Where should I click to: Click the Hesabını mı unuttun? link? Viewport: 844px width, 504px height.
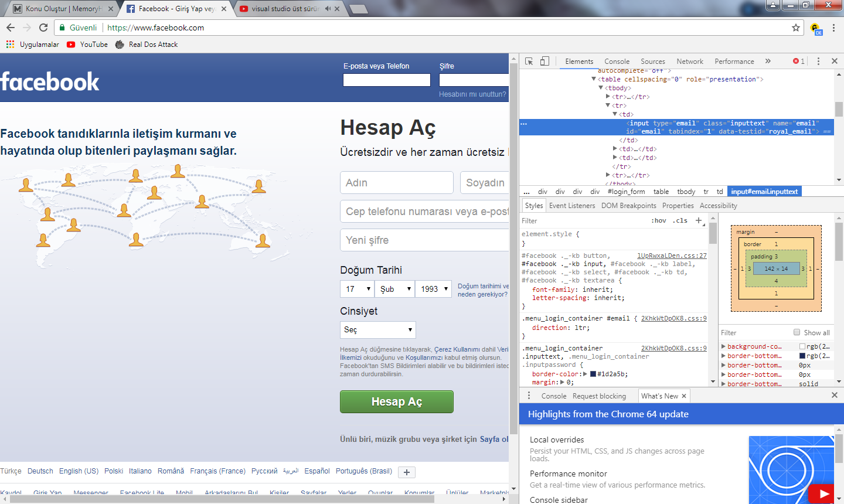tap(472, 94)
